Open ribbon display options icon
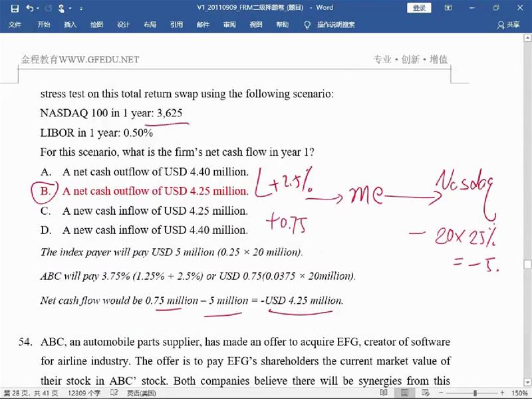 [x=448, y=8]
